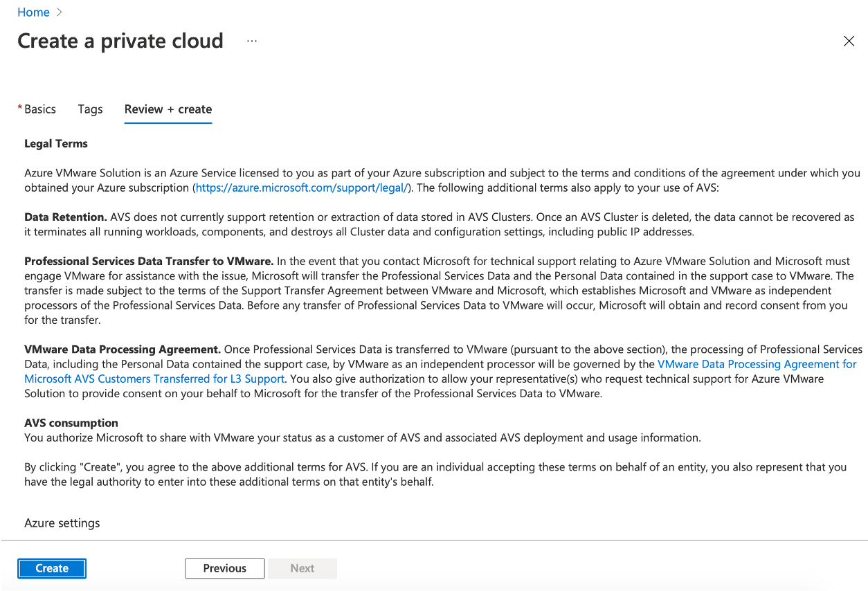The image size is (868, 591).
Task: Click the AVS consumption heading
Action: click(x=71, y=423)
